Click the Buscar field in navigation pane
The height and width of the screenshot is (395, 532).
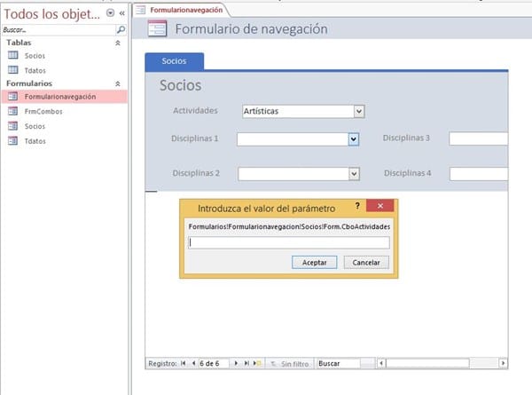point(59,30)
